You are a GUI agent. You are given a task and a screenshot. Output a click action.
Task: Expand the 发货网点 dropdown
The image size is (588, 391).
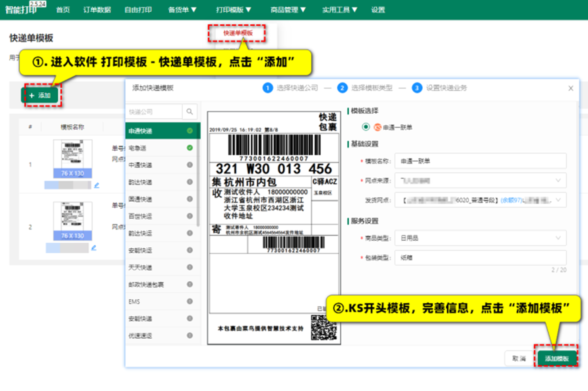pos(480,200)
